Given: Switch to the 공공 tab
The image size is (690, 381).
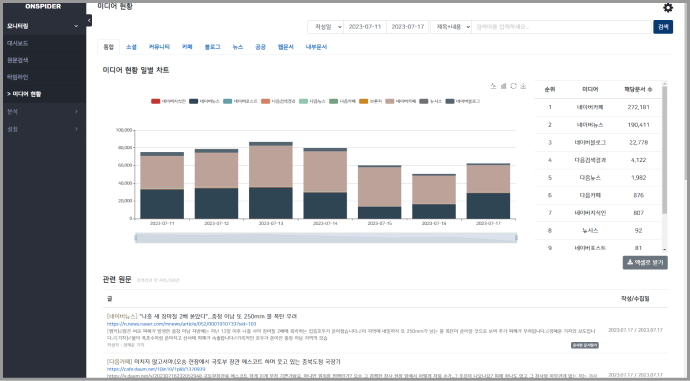Looking at the screenshot, I should pos(261,47).
